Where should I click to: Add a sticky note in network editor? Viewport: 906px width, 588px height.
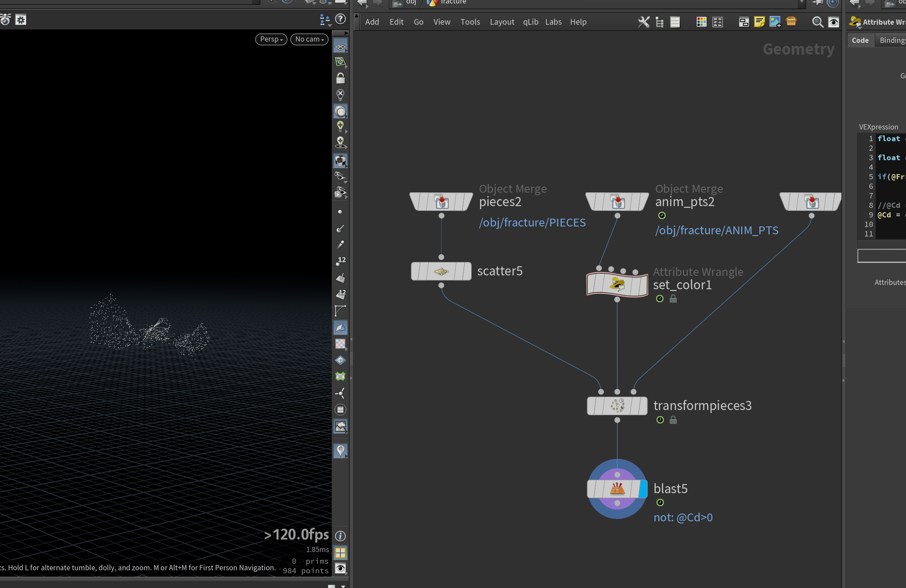tap(759, 22)
